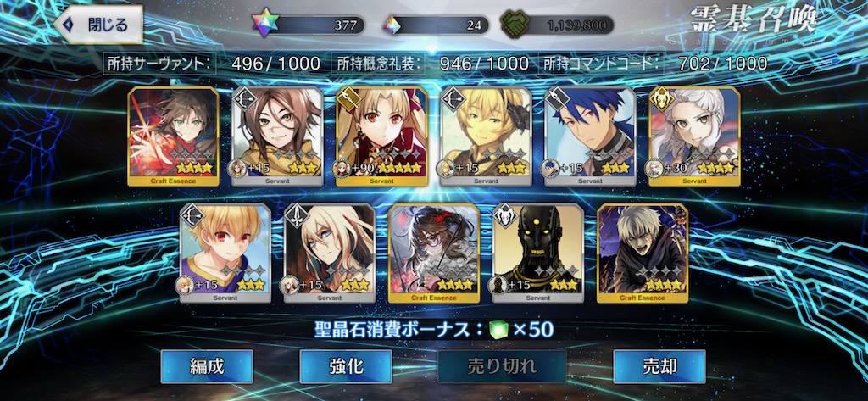Tap the rainbow Saint Quartz star icon
The width and height of the screenshot is (868, 401).
[263, 25]
